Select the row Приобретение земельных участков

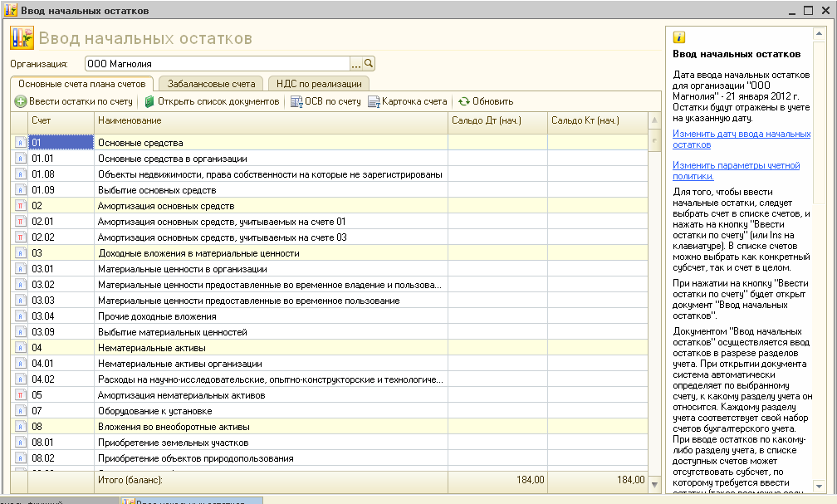(330, 442)
